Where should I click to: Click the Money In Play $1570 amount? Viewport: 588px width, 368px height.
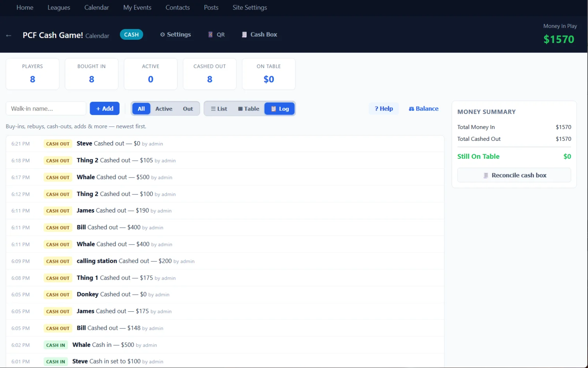coord(559,39)
